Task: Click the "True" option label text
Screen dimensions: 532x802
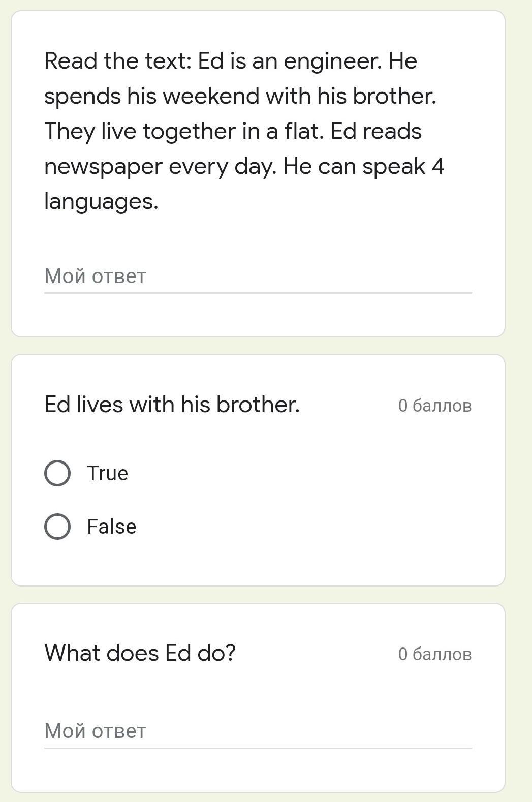Action: 107,473
